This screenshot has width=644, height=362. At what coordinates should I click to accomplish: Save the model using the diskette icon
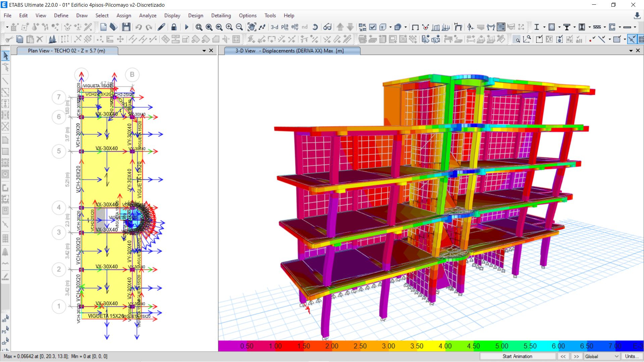point(126,27)
